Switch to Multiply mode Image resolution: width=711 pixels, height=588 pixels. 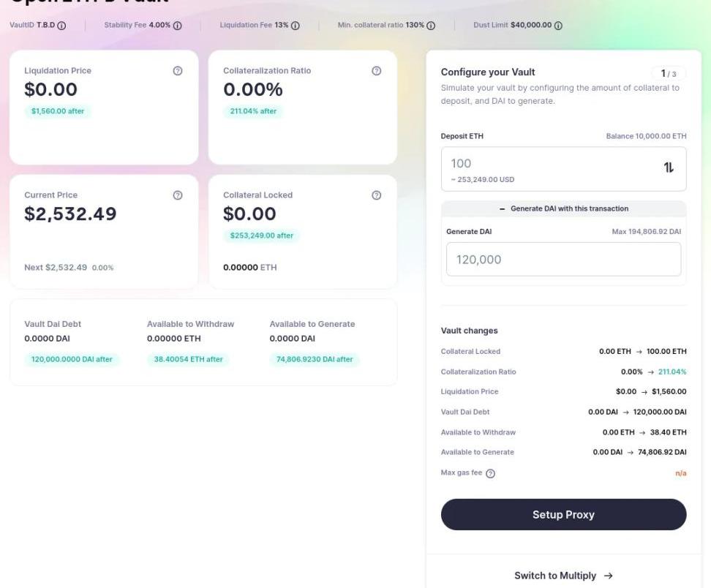(563, 576)
